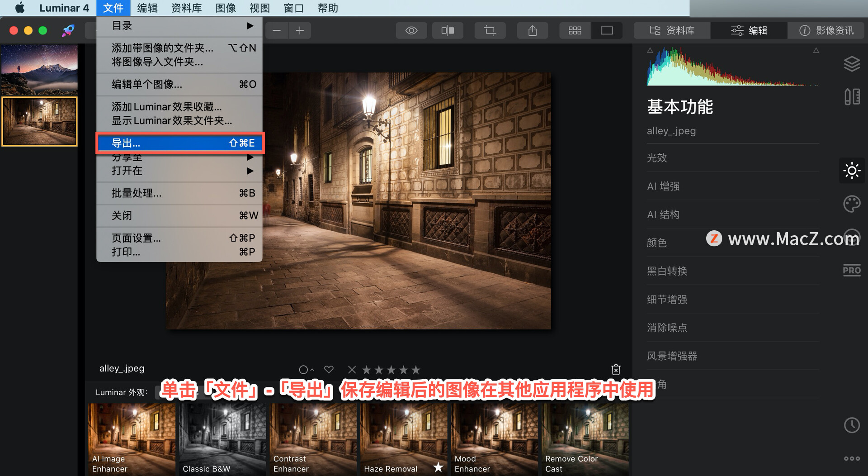
Task: Open the Luminar 4 app menu
Action: pos(64,8)
